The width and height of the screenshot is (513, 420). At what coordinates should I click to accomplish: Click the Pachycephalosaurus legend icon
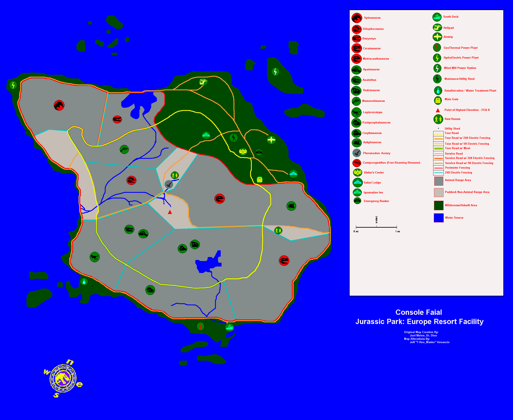coord(356,123)
